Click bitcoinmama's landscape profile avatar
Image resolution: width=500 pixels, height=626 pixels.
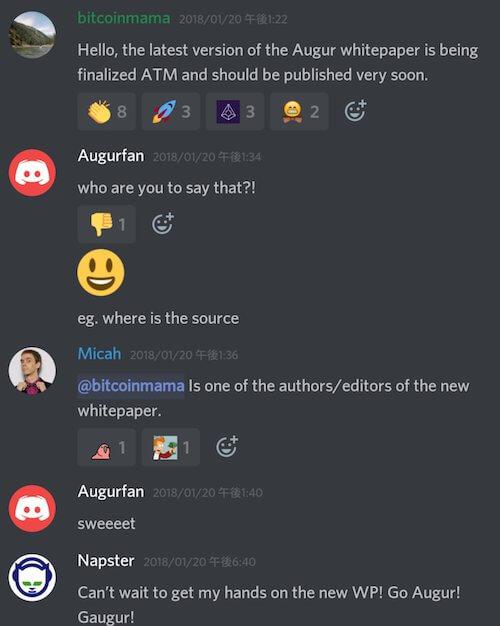[32, 34]
